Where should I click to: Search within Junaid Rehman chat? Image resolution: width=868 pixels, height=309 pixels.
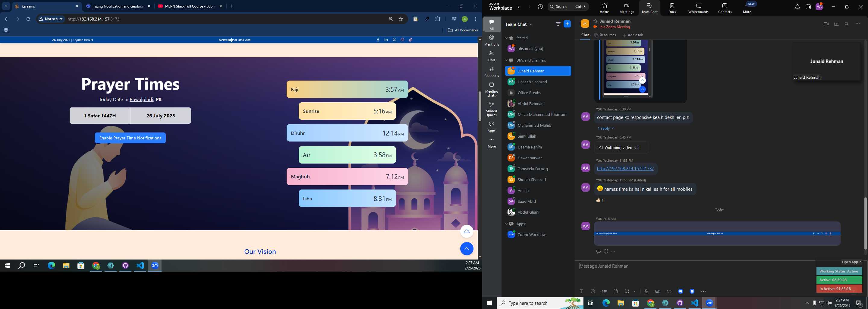tap(847, 24)
